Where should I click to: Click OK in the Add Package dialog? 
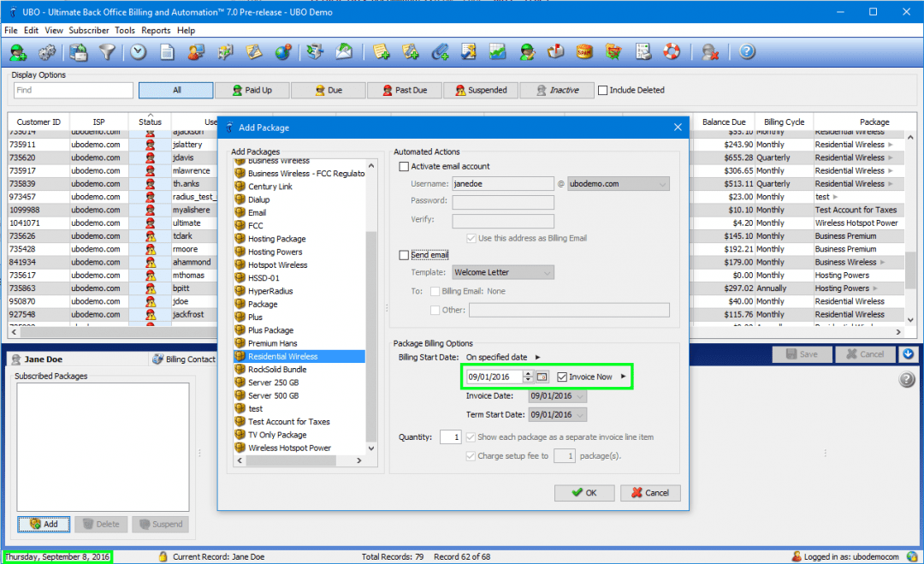pos(584,493)
